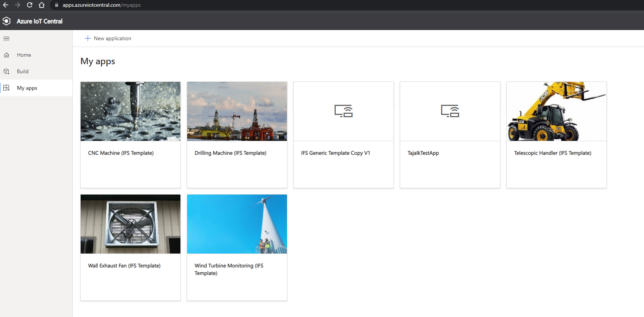This screenshot has width=644, height=317.
Task: Click the New application button label
Action: tap(113, 38)
